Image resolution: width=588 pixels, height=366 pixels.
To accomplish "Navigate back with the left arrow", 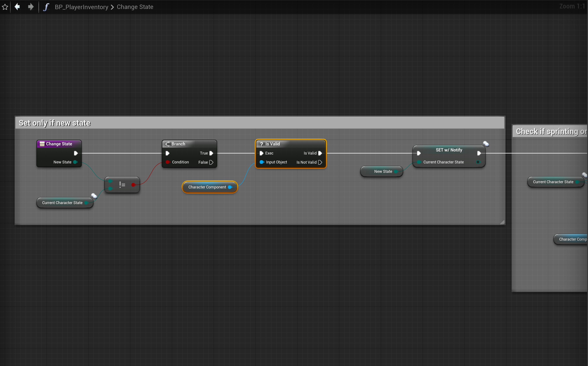I will [x=17, y=7].
